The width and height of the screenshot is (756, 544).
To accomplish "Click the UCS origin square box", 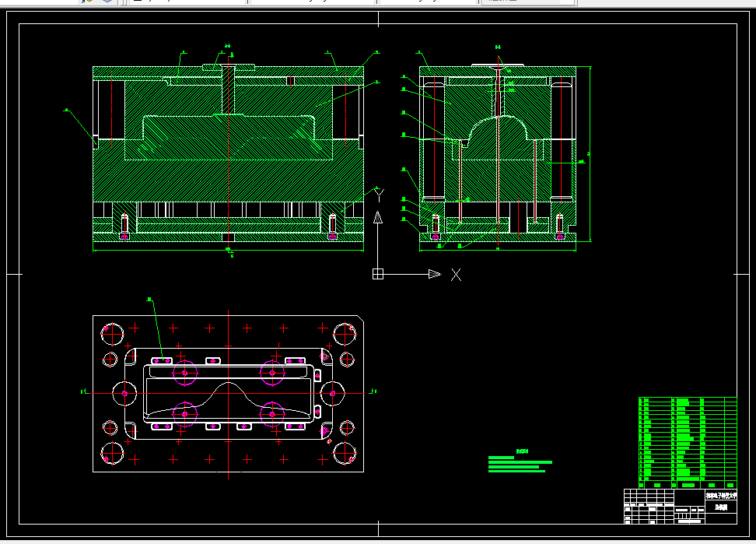I will coord(378,274).
